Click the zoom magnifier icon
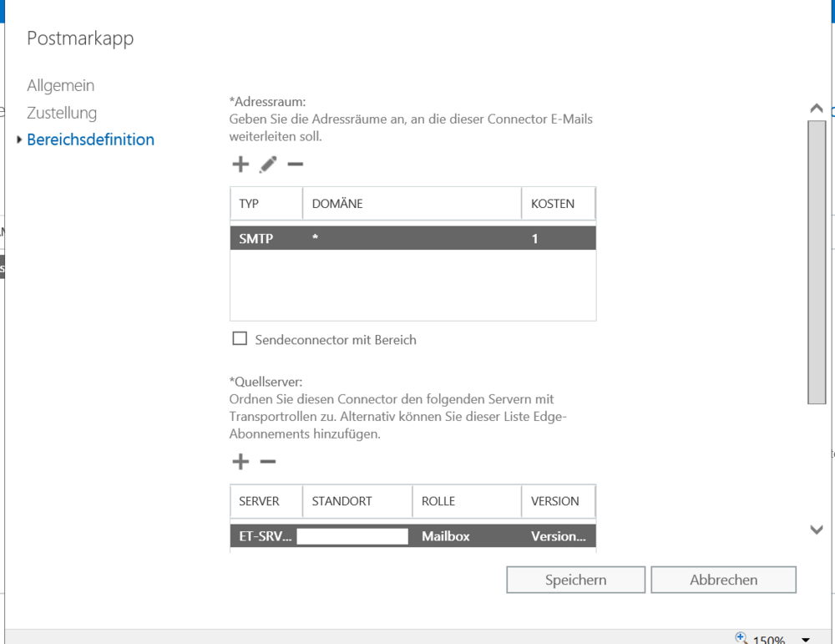This screenshot has width=835, height=644. point(741,638)
